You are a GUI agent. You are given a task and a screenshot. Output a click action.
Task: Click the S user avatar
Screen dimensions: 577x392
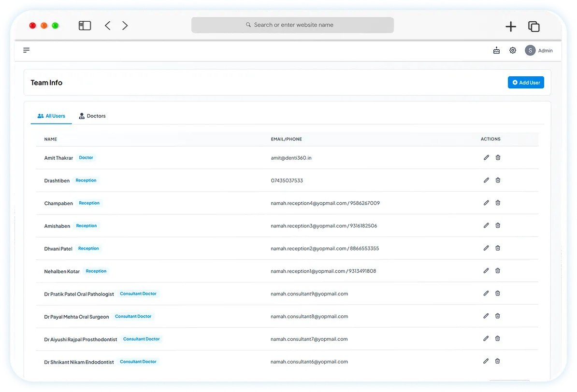(530, 50)
